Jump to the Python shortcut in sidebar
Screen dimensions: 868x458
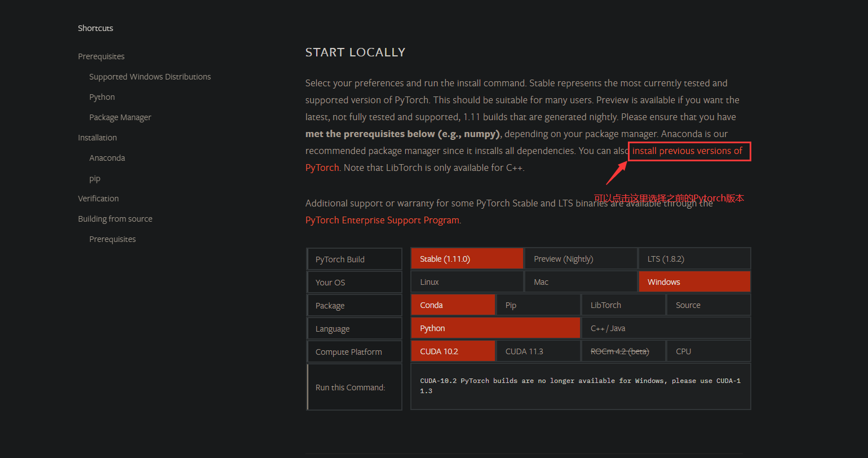(x=102, y=97)
